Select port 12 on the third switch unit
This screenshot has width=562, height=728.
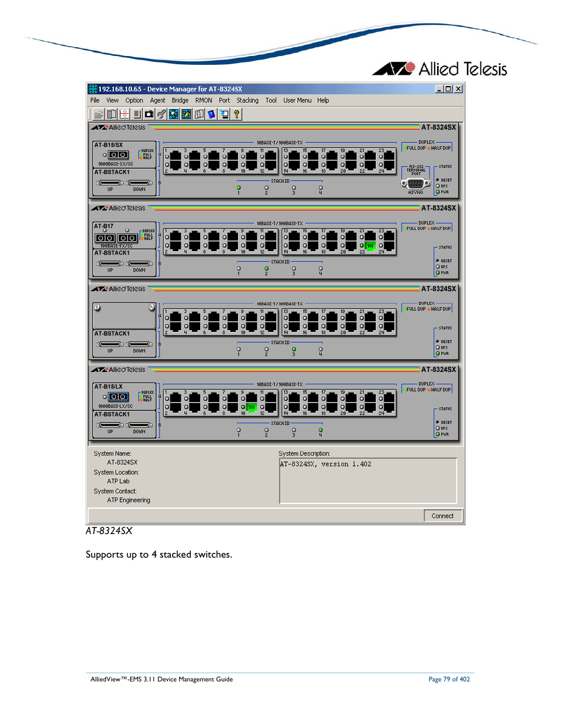[x=270, y=327]
